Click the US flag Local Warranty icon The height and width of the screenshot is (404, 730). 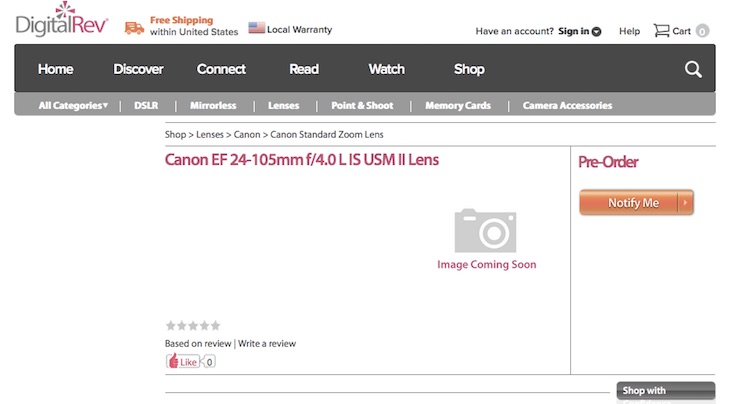[257, 29]
